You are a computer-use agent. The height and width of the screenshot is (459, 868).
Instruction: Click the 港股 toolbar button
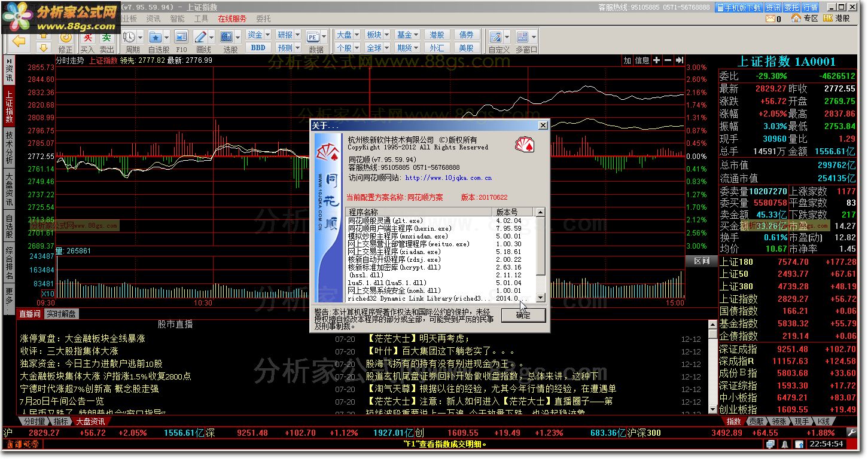point(437,35)
